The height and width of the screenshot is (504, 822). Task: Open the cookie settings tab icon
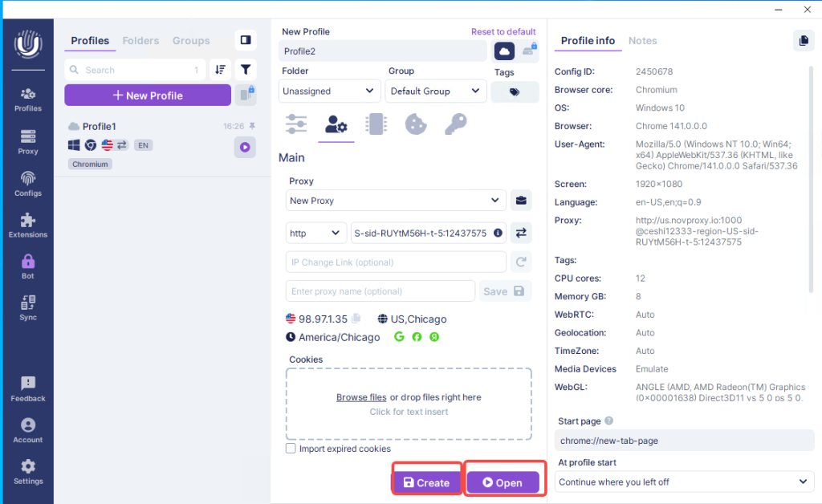(414, 124)
